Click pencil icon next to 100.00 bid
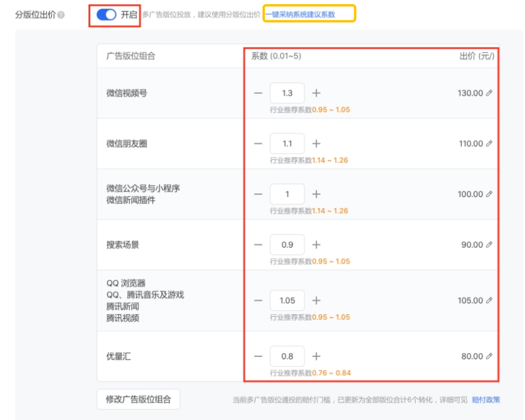525x420 pixels. click(489, 194)
